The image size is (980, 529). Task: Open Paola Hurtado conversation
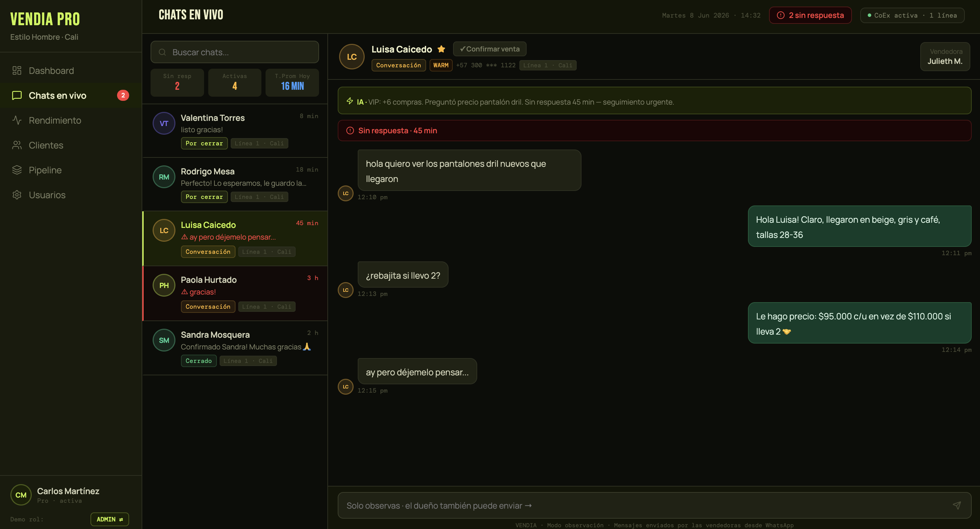(x=235, y=293)
